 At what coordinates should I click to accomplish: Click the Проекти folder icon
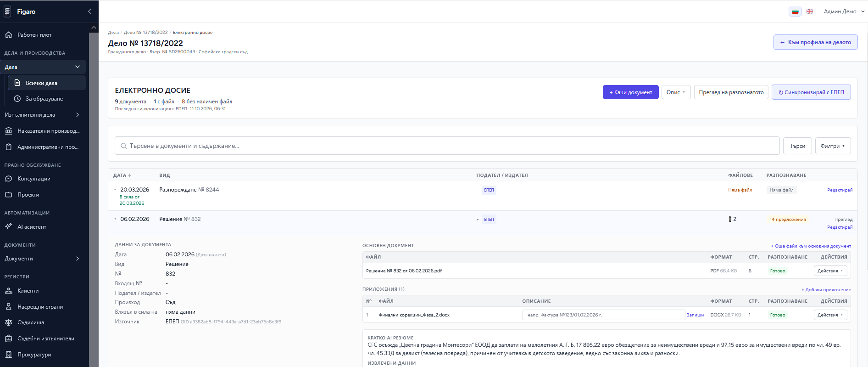pyautogui.click(x=8, y=195)
